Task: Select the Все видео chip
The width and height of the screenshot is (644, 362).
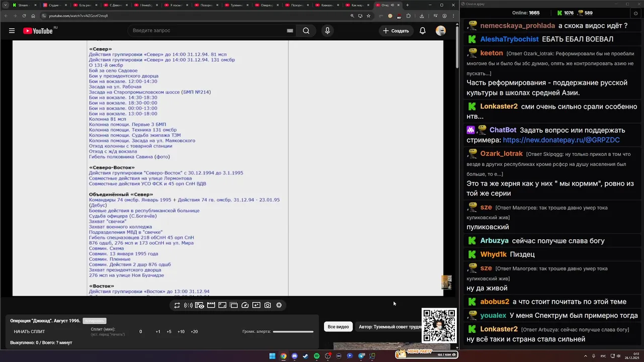Action: (338, 327)
